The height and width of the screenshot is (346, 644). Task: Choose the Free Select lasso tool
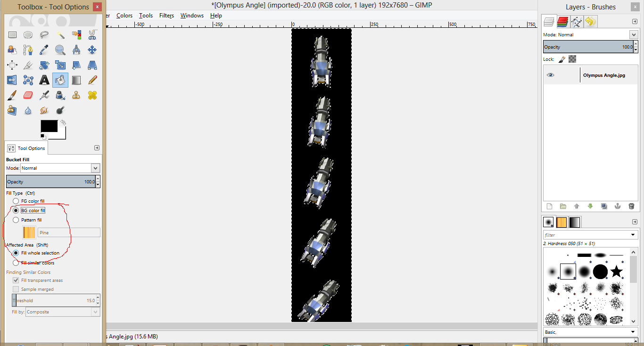44,34
